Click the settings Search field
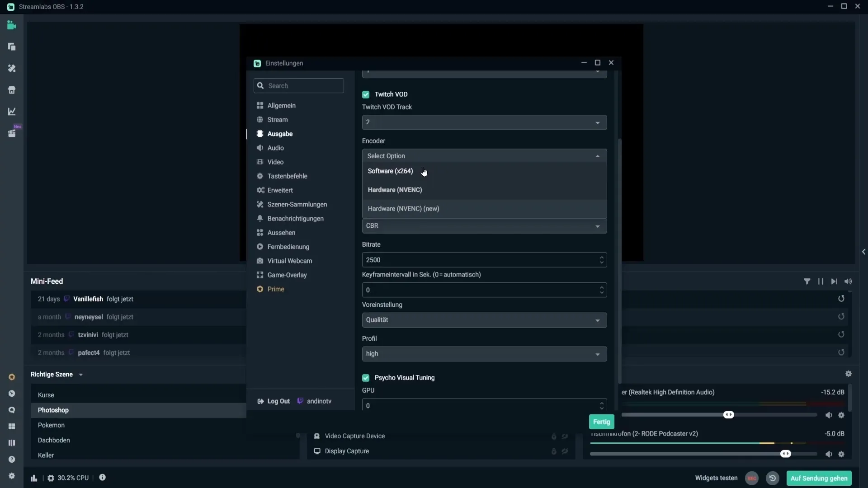This screenshot has height=488, width=868. (299, 86)
